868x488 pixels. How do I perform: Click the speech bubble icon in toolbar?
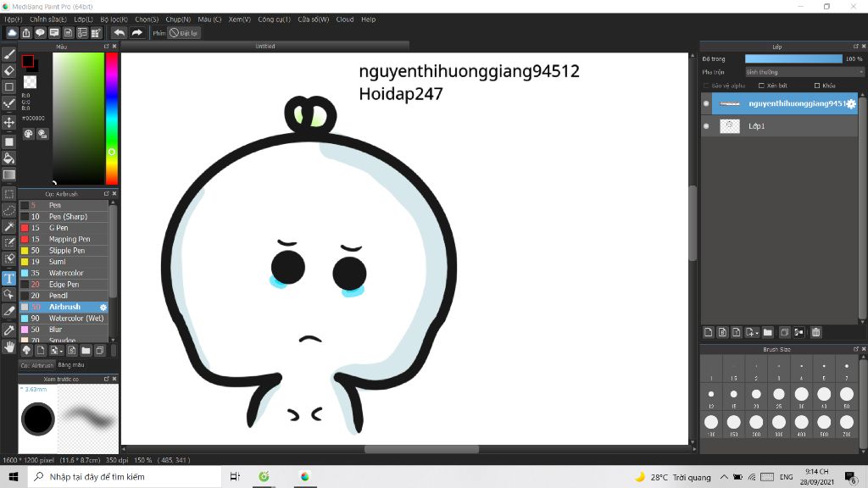(x=40, y=33)
